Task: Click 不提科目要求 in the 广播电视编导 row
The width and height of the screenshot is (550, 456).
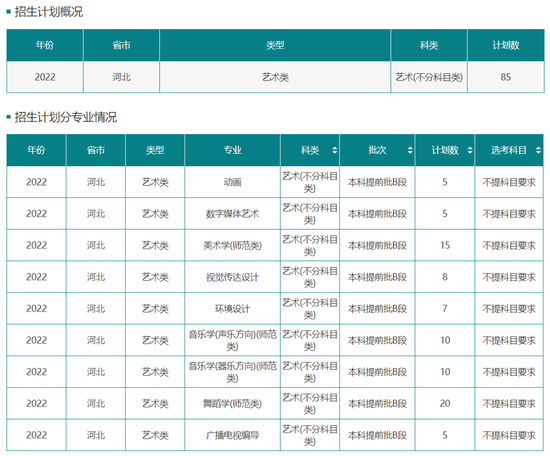Action: coord(509,435)
